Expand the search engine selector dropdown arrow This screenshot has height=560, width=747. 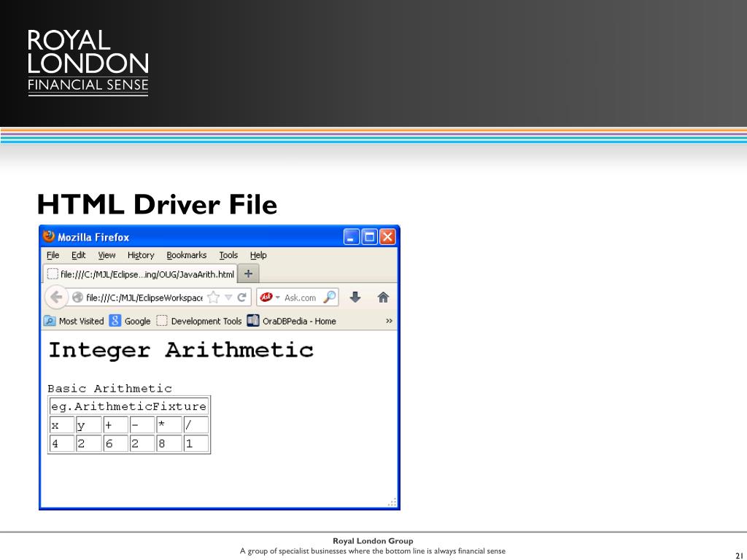coord(278,297)
